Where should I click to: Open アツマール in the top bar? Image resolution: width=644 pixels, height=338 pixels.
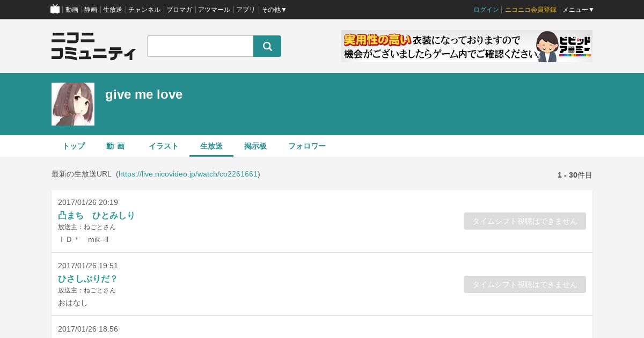(214, 10)
